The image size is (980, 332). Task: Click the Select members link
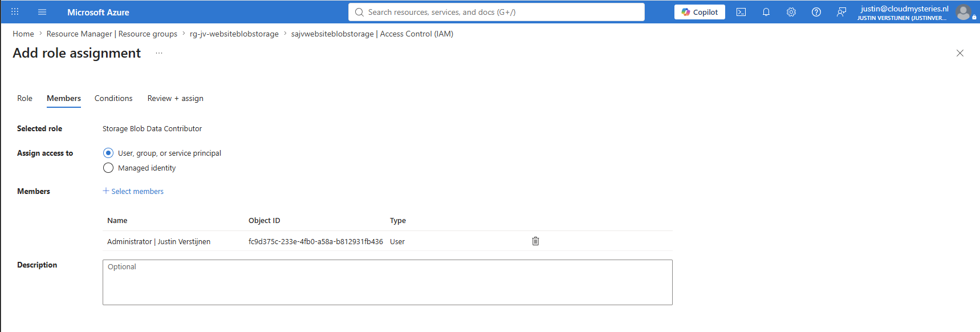point(133,191)
